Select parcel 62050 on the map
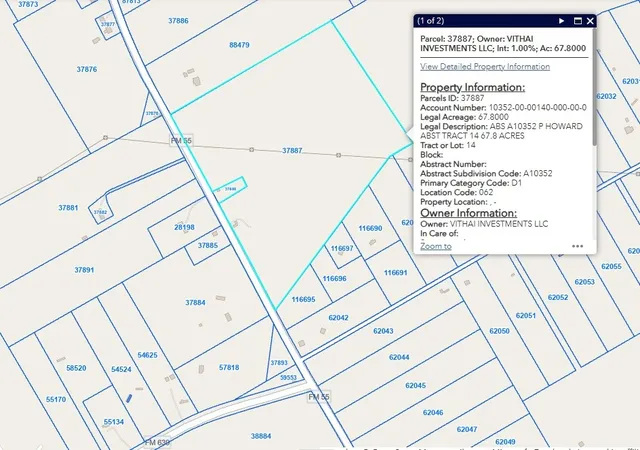This screenshot has height=450, width=640. click(500, 331)
